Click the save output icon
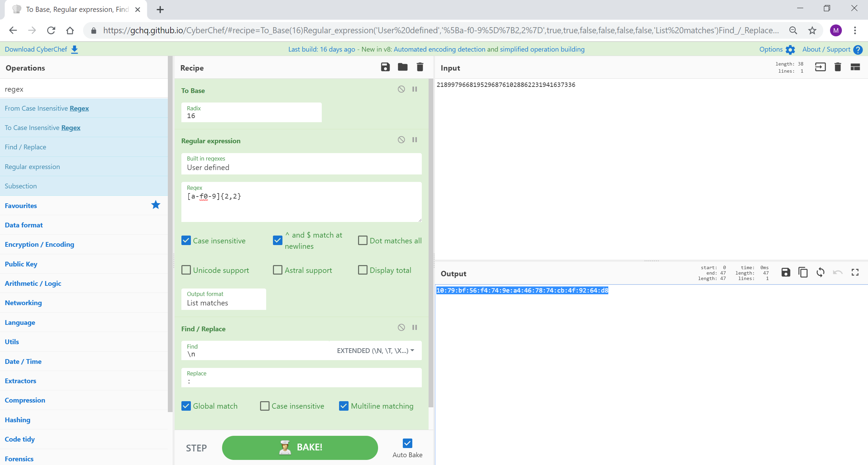Image resolution: width=868 pixels, height=465 pixels. tap(786, 273)
